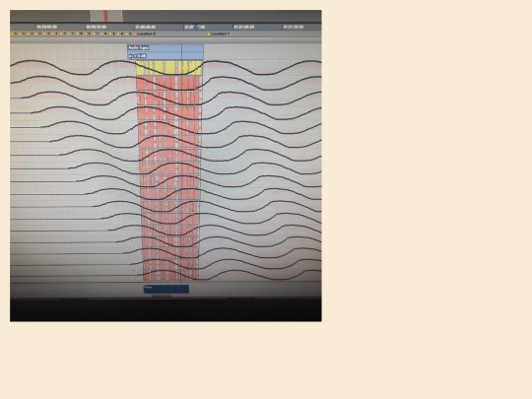Select the yellow audio clip on the top track

[x=169, y=68]
